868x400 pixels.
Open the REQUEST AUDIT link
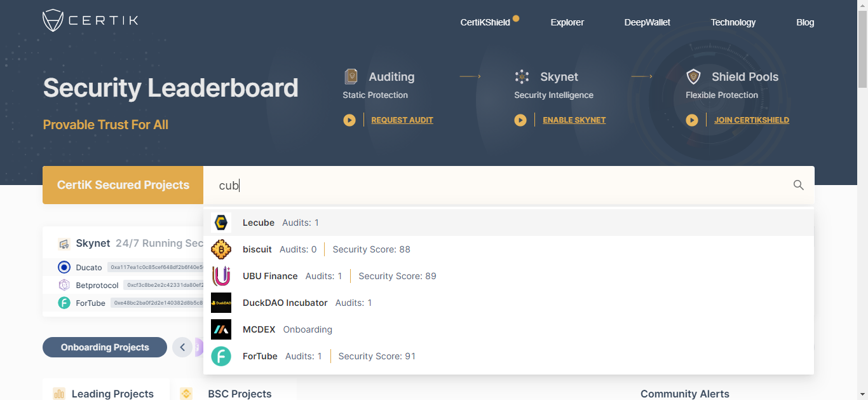click(402, 120)
